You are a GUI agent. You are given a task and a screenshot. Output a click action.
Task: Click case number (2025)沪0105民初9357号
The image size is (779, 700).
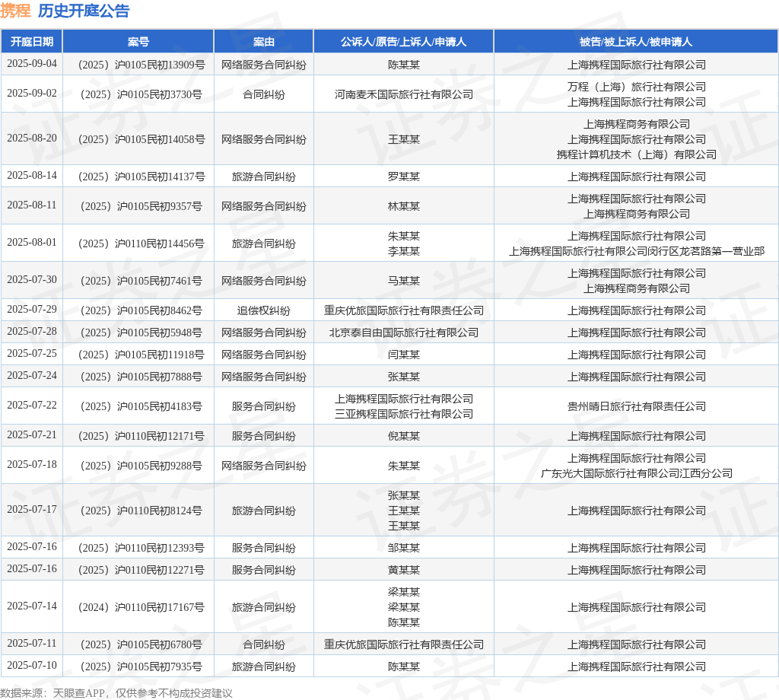tap(141, 206)
